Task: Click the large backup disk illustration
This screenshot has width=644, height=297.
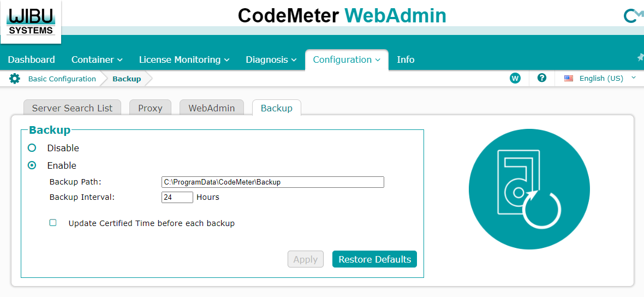Action: coord(529,189)
